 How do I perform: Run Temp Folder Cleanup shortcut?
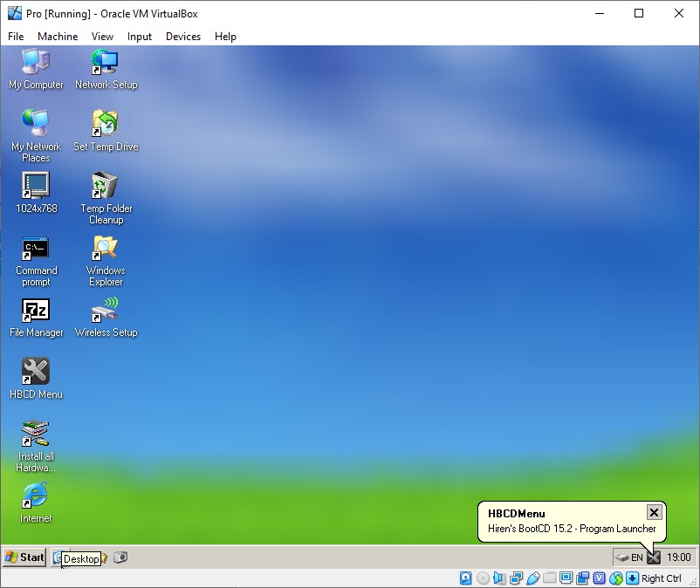click(x=106, y=198)
